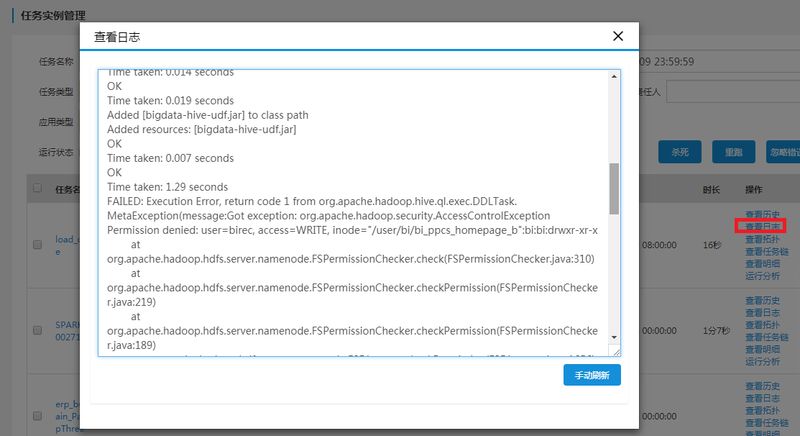Click the log textarea resize handle

pos(615,351)
